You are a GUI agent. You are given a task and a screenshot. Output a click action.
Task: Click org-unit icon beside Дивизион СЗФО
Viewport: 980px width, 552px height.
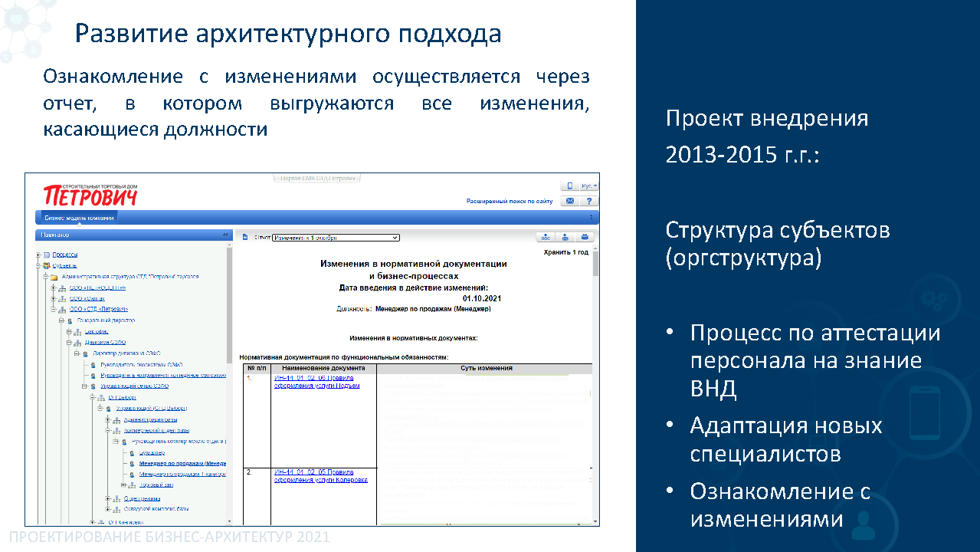(78, 343)
